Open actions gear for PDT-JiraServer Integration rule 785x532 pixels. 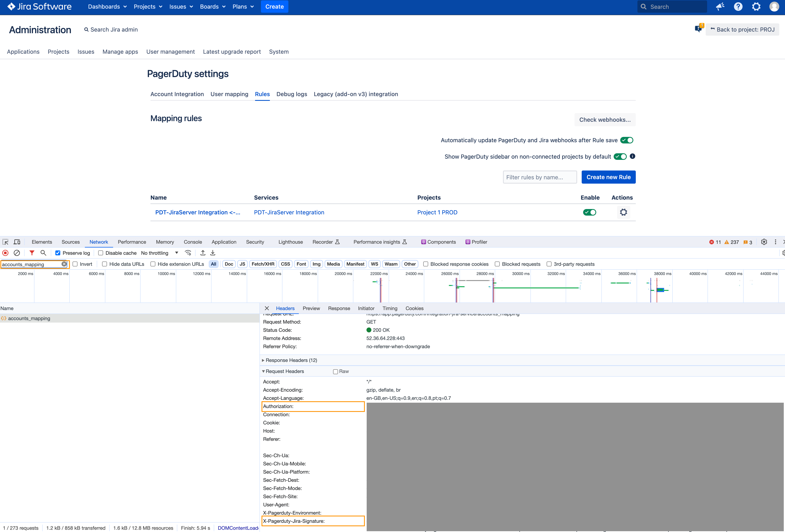pyautogui.click(x=623, y=213)
